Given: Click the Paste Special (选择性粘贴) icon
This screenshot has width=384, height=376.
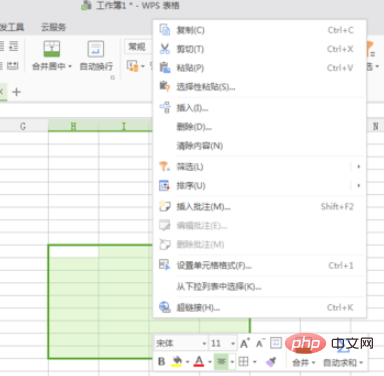Looking at the screenshot, I should pyautogui.click(x=165, y=86).
